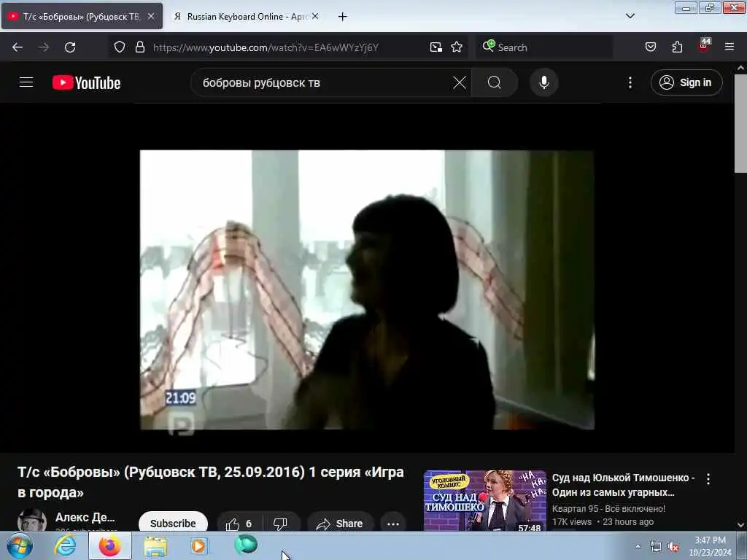Sign in to YouTube
The height and width of the screenshot is (560, 747).
686,82
